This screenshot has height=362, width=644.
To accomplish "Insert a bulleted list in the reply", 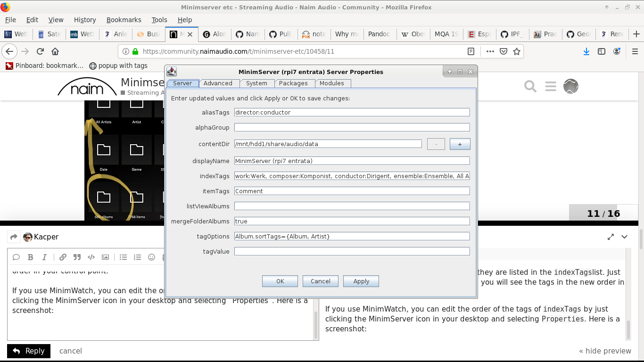I will pos(123,257).
